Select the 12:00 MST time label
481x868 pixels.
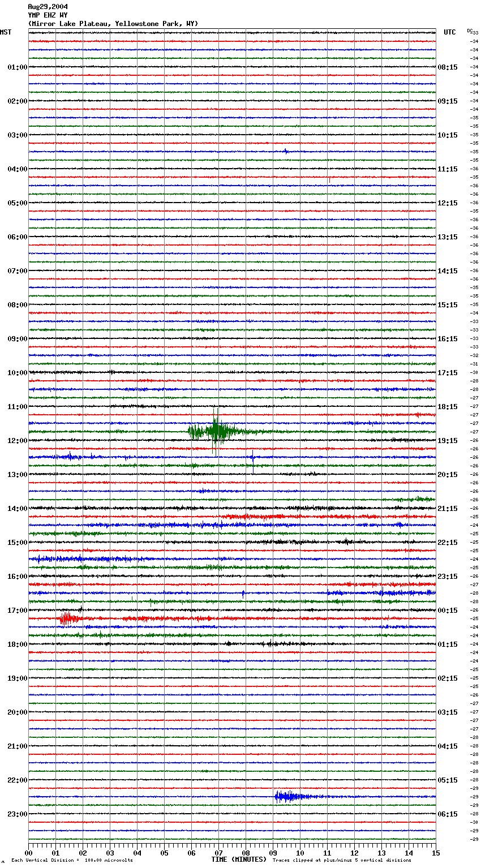[18, 441]
